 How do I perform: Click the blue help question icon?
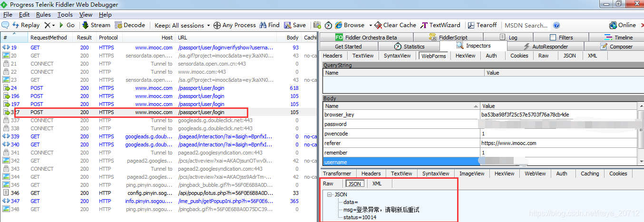coord(556,25)
